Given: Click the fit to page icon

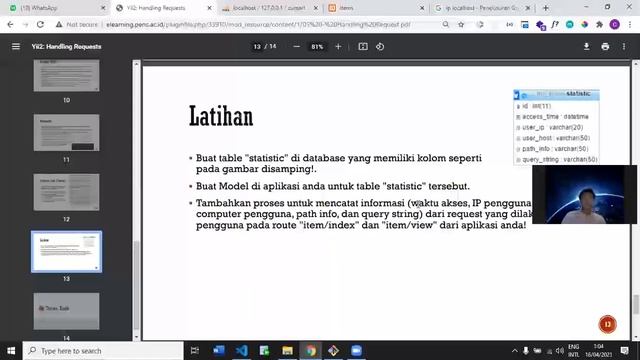Looking at the screenshot, I should coord(363,47).
